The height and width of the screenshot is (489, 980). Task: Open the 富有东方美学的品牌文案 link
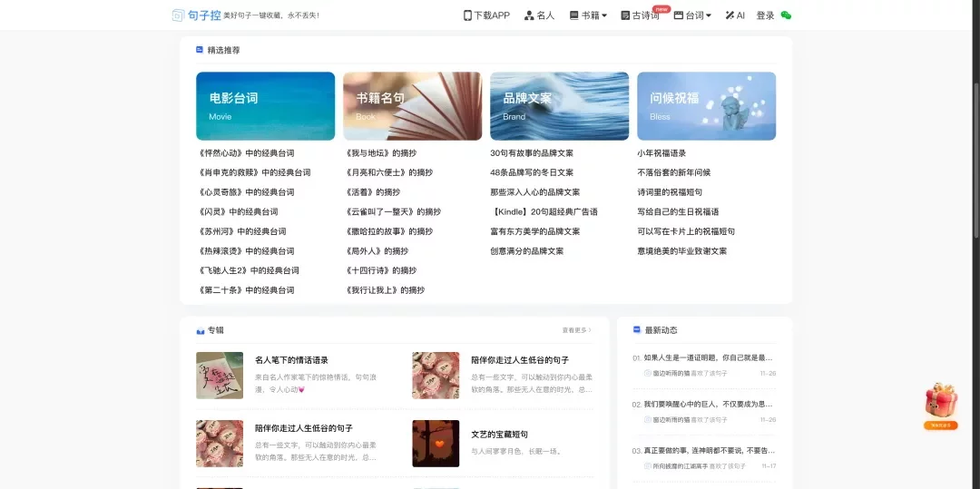[x=535, y=231]
